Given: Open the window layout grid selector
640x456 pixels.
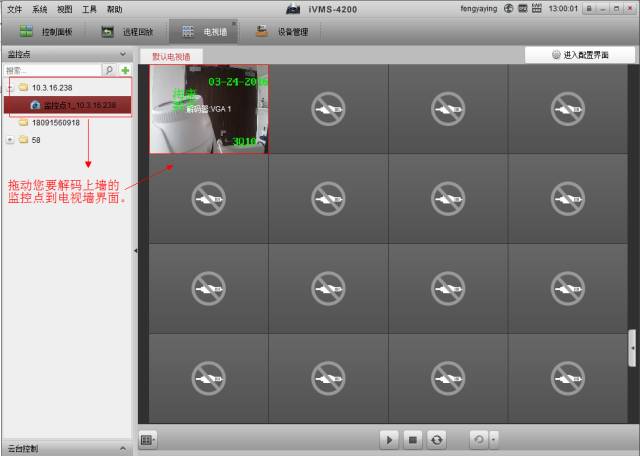Looking at the screenshot, I should (148, 439).
